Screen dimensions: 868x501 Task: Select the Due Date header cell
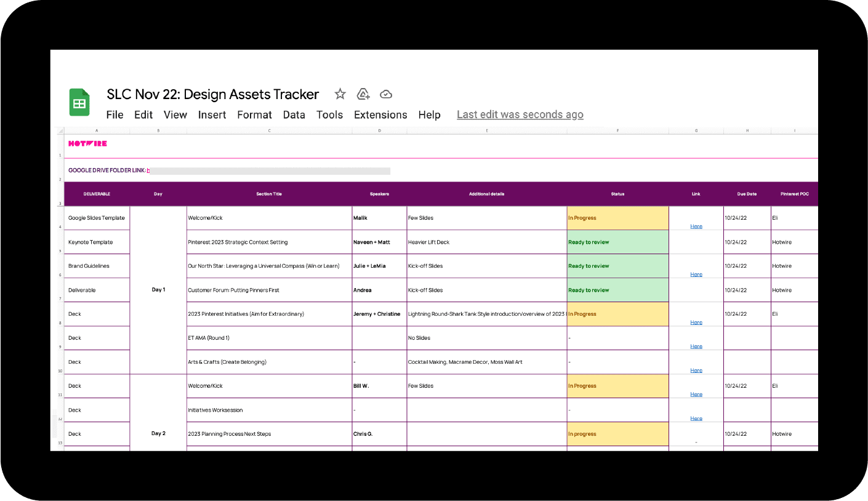click(x=747, y=194)
